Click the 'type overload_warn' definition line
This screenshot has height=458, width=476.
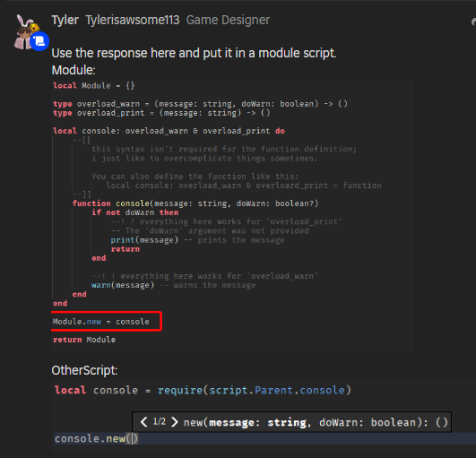tap(200, 104)
